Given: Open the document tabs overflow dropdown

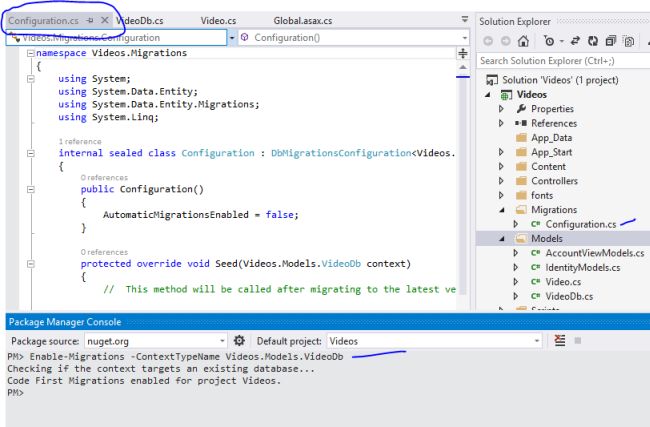Looking at the screenshot, I should [465, 19].
